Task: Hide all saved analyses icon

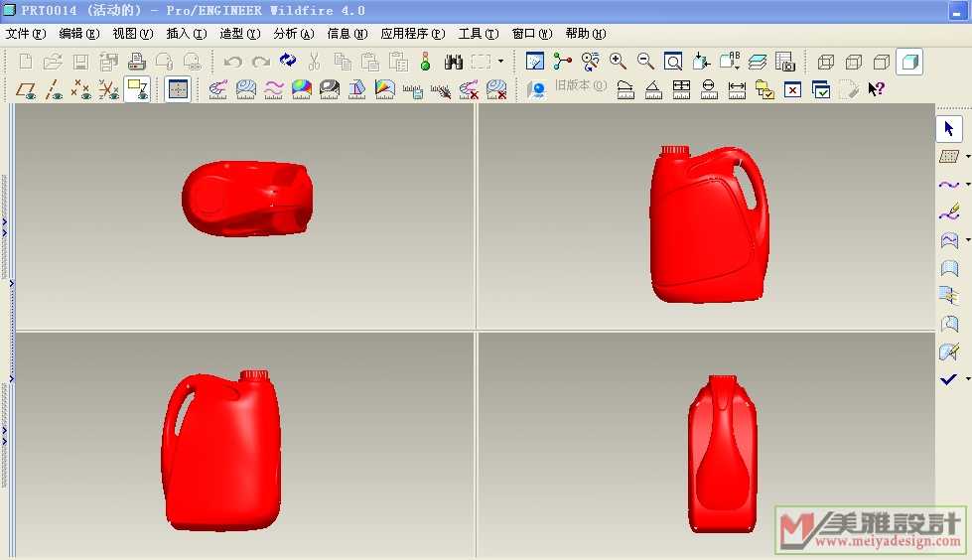Action: pos(441,90)
